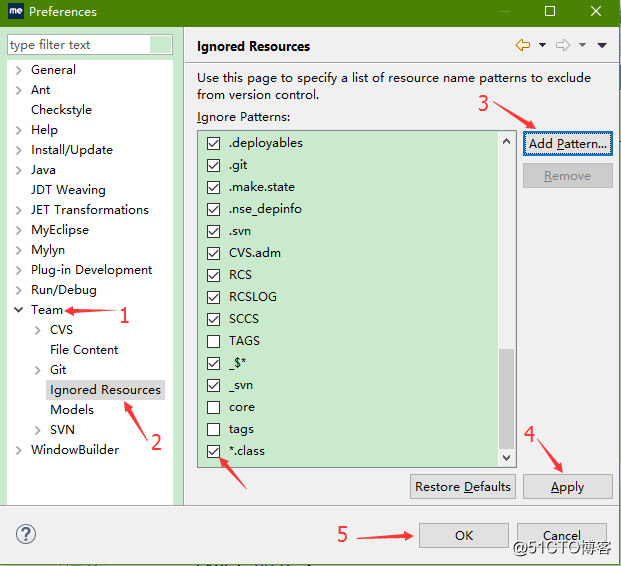
Task: Maximize the Preferences window
Action: (550, 11)
